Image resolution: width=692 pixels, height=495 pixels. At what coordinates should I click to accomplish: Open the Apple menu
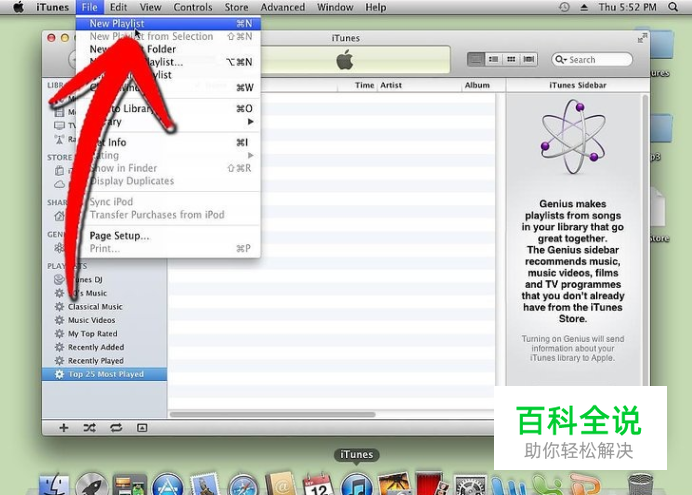coord(18,7)
